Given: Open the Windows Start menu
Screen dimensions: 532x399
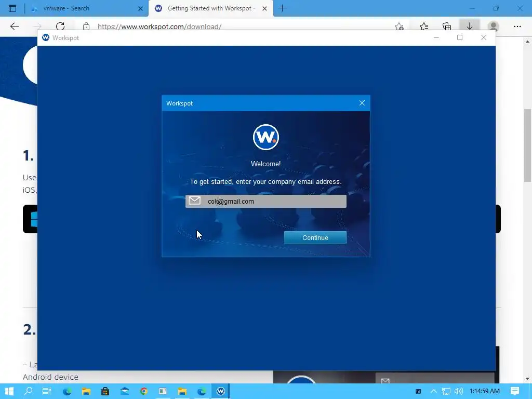Looking at the screenshot, I should tap(9, 391).
